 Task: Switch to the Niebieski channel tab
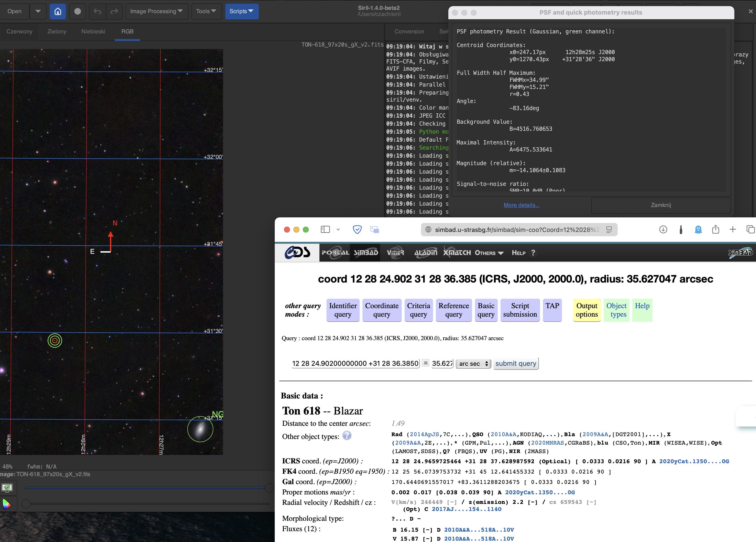(93, 31)
